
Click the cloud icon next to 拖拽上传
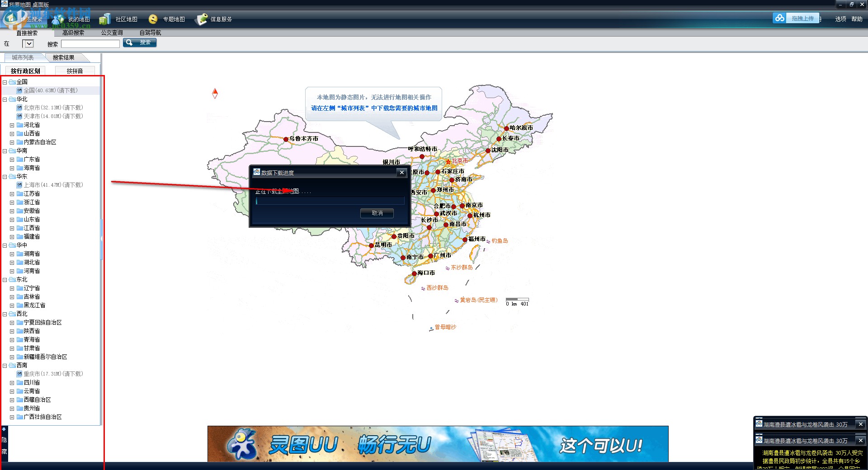779,18
